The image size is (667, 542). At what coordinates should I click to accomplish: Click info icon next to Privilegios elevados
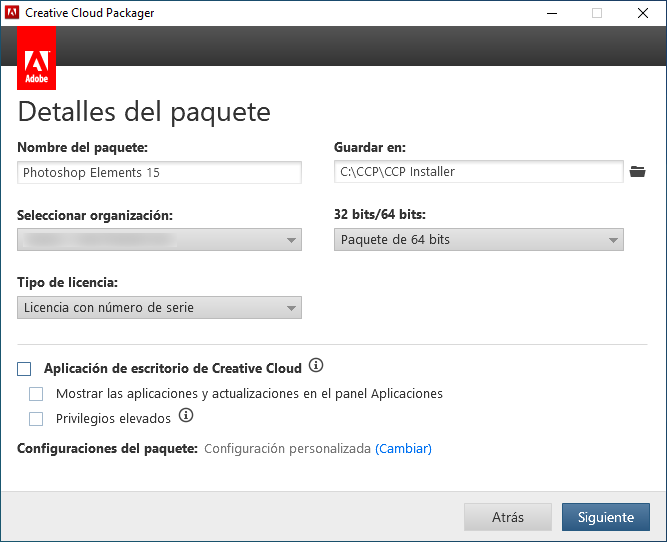[185, 416]
